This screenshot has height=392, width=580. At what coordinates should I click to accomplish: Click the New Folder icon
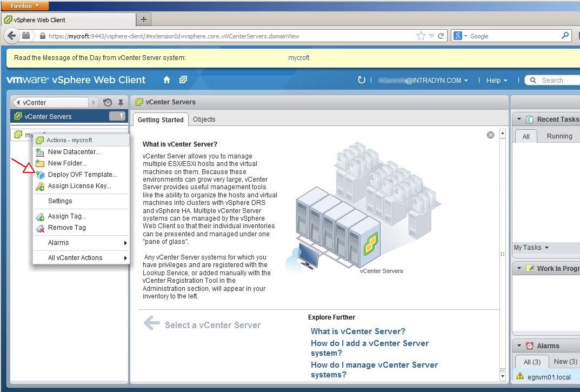(x=40, y=163)
